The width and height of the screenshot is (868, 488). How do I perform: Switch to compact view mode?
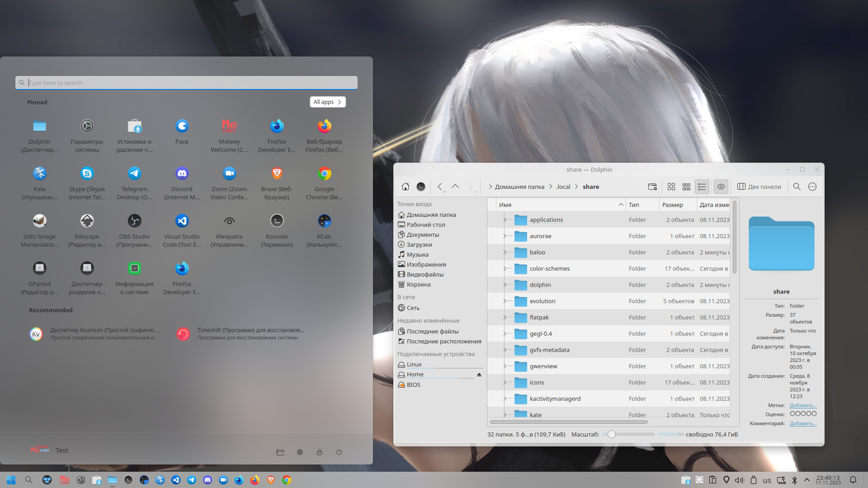click(686, 187)
